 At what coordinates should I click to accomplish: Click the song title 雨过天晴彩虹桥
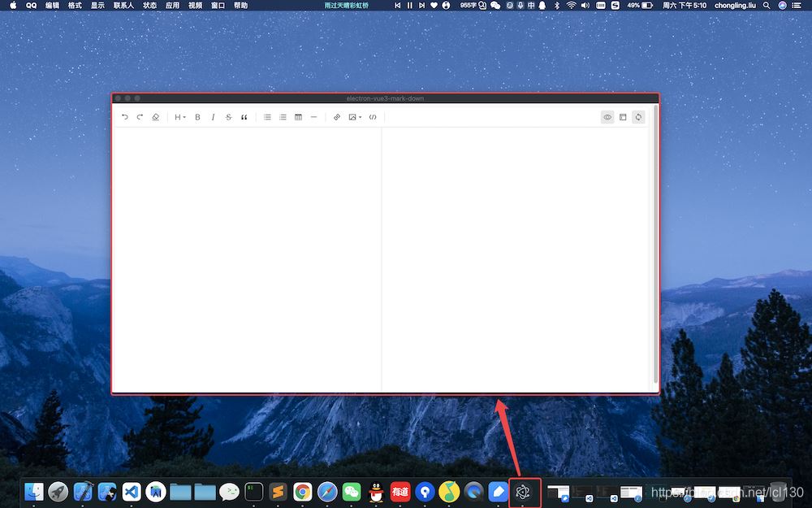tap(347, 5)
